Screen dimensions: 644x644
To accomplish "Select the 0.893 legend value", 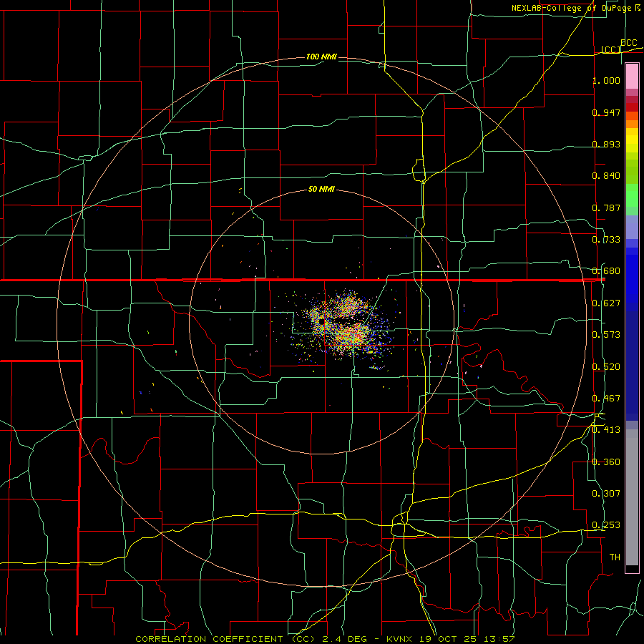I will point(606,144).
